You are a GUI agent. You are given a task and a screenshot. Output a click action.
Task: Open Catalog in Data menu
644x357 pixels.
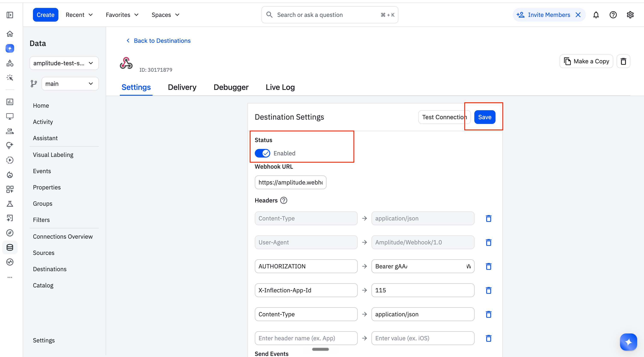pyautogui.click(x=43, y=286)
